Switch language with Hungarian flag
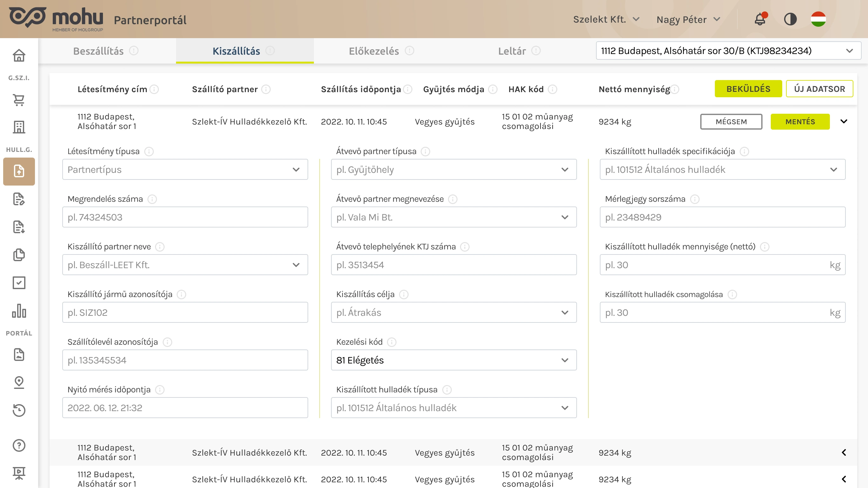 click(818, 19)
